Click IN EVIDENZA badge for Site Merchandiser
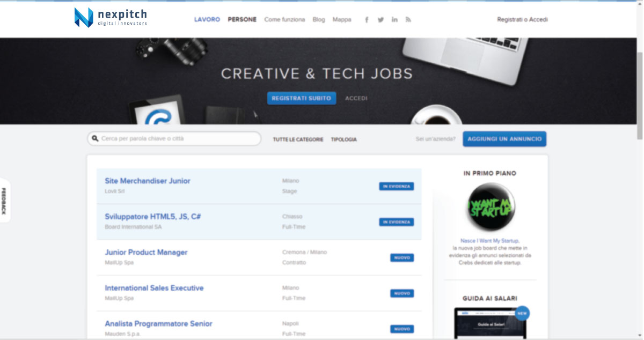Viewport: 644px width, 340px height. (x=397, y=186)
